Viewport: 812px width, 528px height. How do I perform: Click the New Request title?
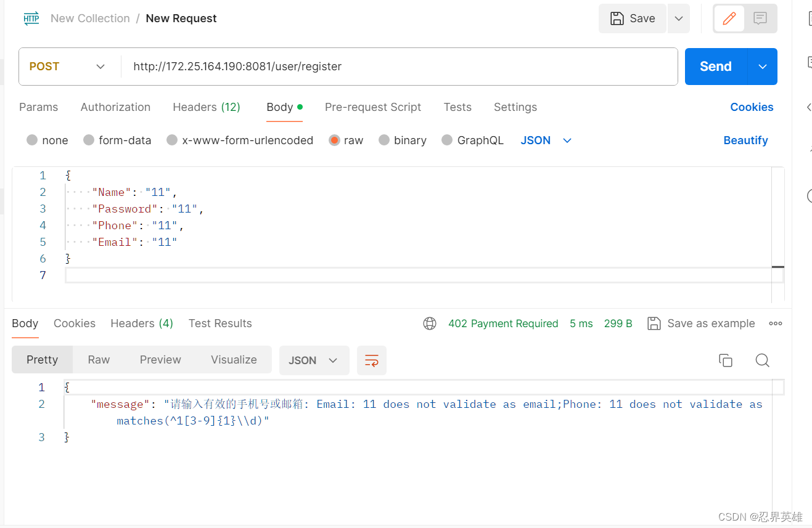point(181,18)
